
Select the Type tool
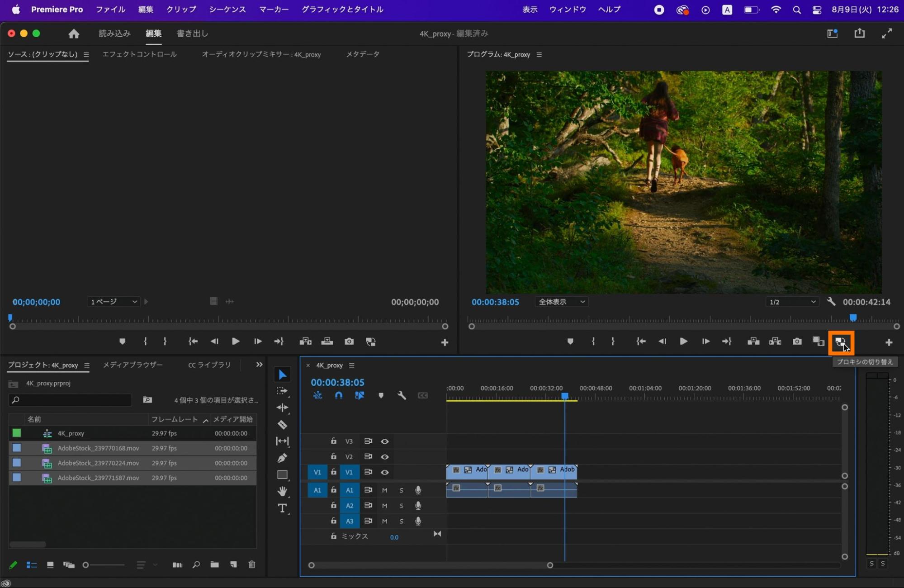pyautogui.click(x=282, y=508)
